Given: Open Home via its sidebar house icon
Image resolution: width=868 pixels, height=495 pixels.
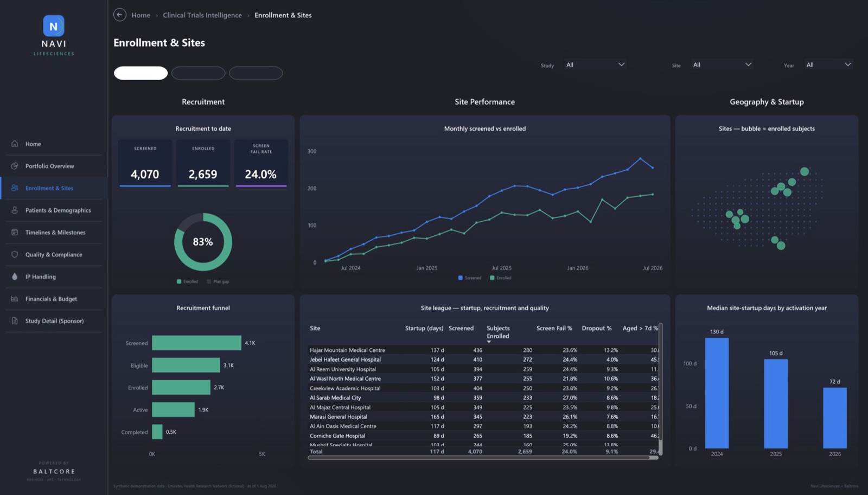Looking at the screenshot, I should [x=15, y=144].
